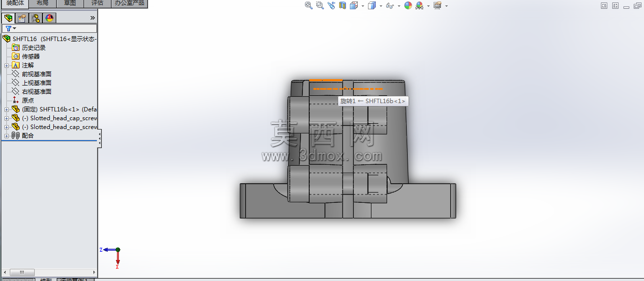This screenshot has height=281, width=644.
Task: Expand the second Slotted_head_cap_screw node
Action: (6, 127)
